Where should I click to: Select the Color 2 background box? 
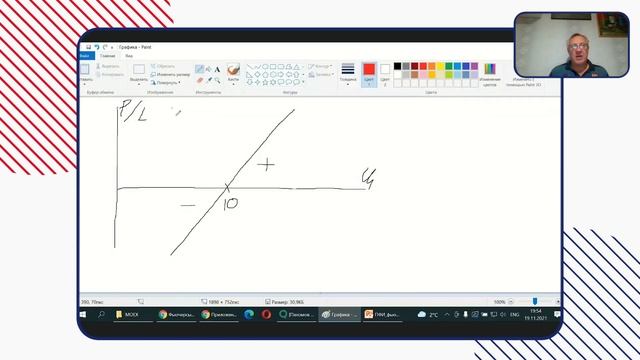coord(385,74)
